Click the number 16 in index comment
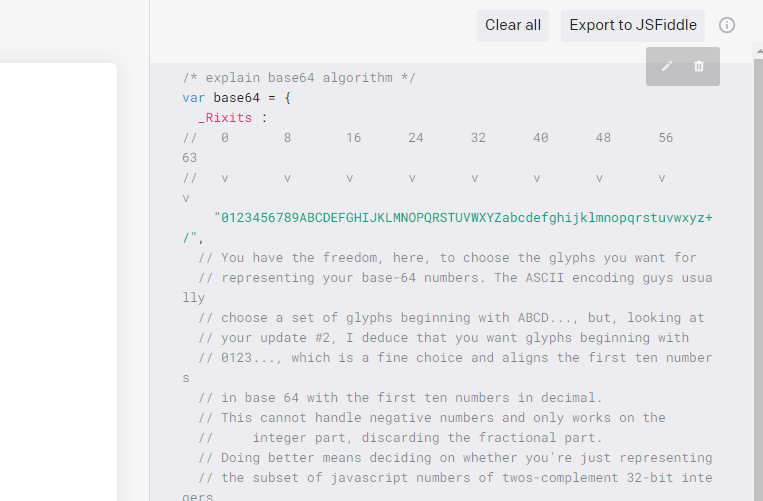 (354, 138)
